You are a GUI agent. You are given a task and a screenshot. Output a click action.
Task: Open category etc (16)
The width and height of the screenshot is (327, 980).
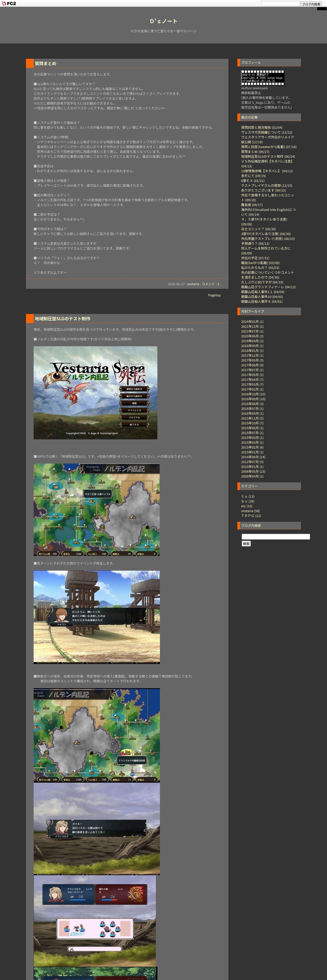point(247,506)
